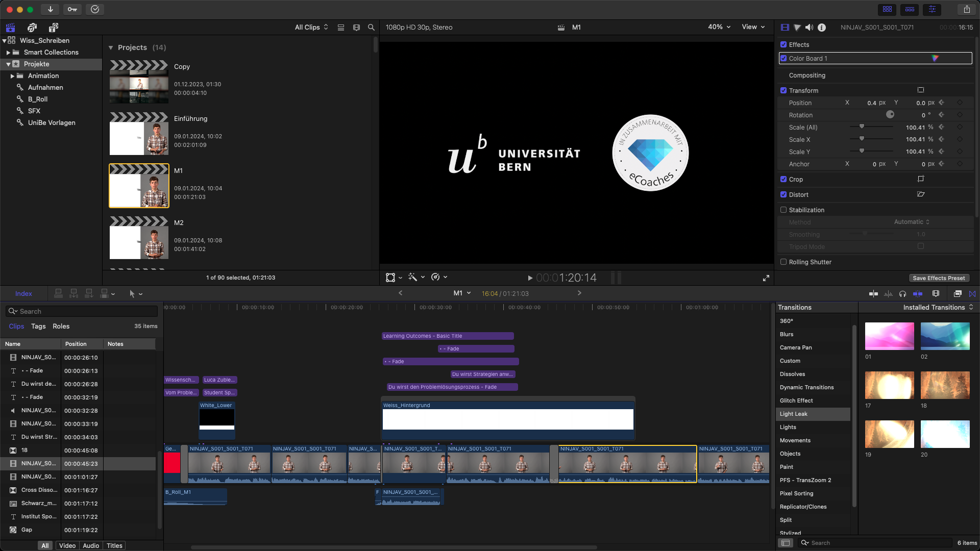980x551 pixels.
Task: Click the import media arrow icon
Action: click(50, 9)
